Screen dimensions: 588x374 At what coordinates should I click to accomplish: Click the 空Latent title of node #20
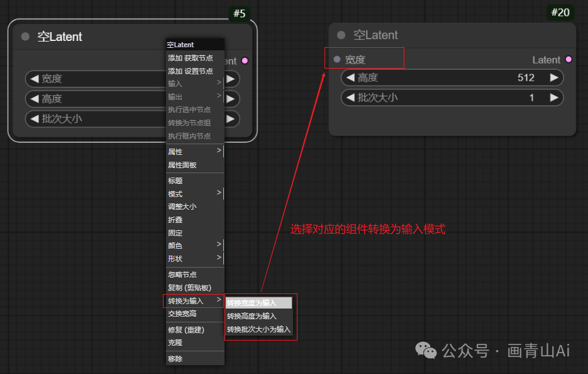coord(375,35)
